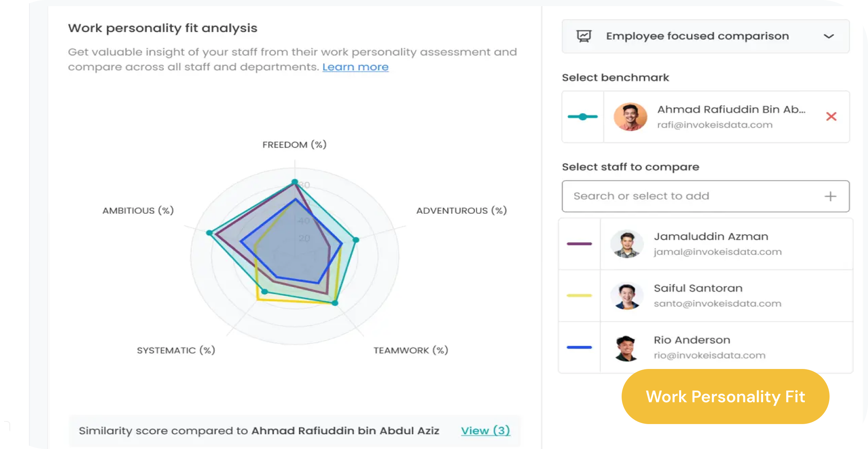868x449 pixels.
Task: Open View (3) similarity scores link
Action: tap(485, 431)
